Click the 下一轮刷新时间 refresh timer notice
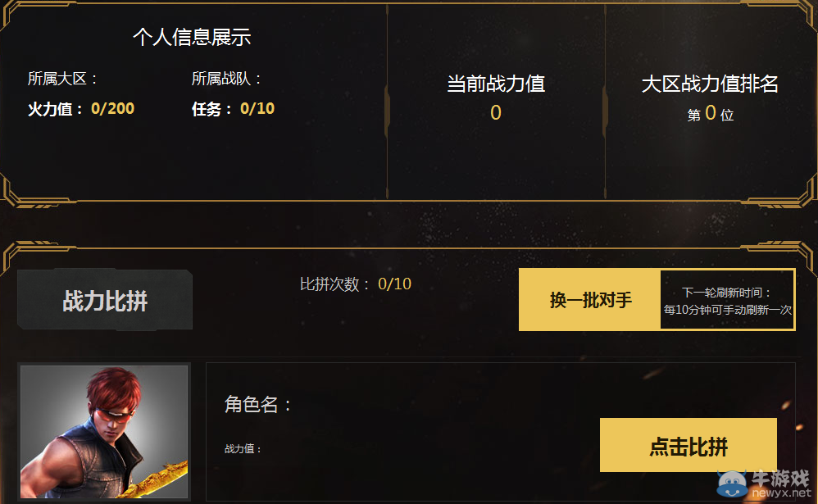The image size is (818, 504). tap(726, 301)
